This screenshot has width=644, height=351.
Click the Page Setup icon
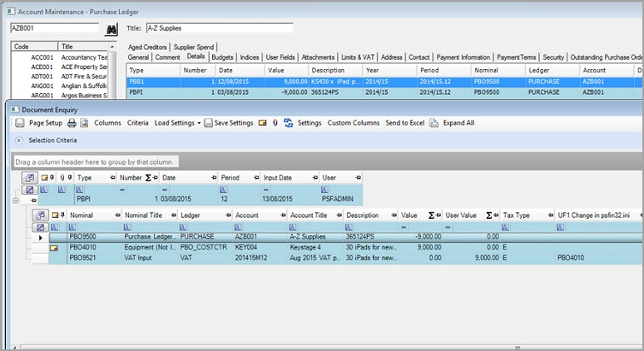tap(20, 123)
